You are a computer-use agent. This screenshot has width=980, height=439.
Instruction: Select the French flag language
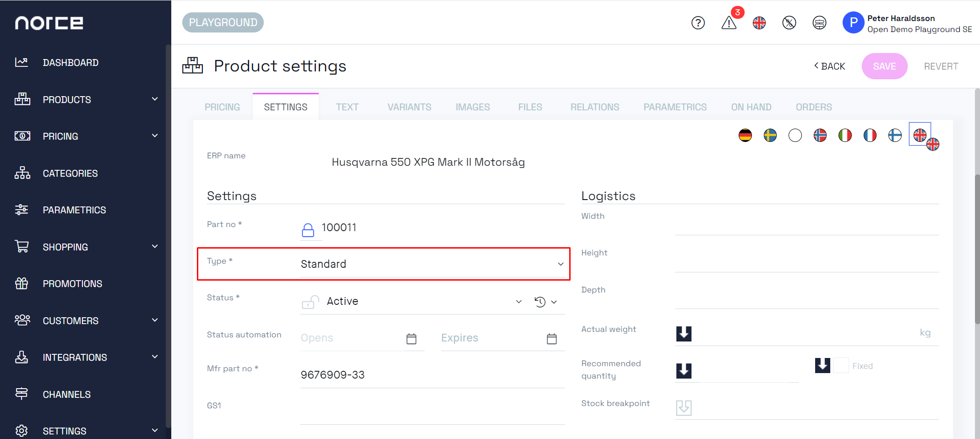click(870, 135)
